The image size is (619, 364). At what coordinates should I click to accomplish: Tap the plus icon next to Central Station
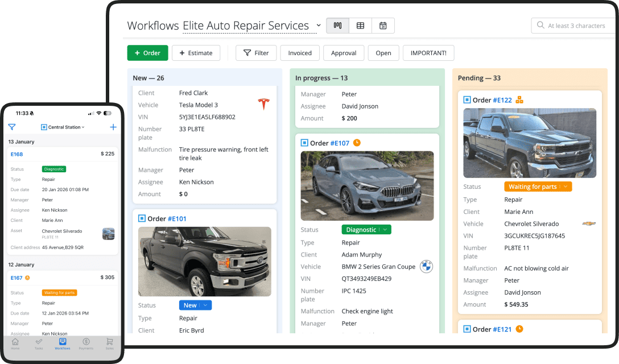pyautogui.click(x=113, y=127)
